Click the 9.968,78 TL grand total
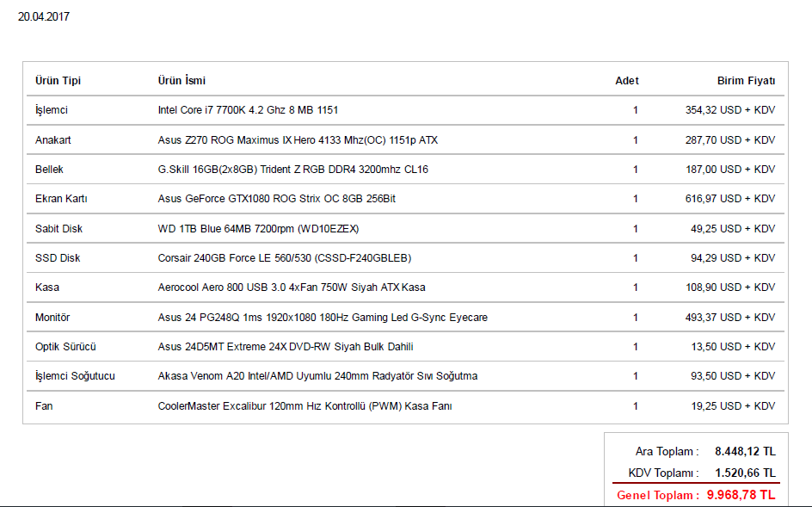This screenshot has height=507, width=812. point(741,495)
